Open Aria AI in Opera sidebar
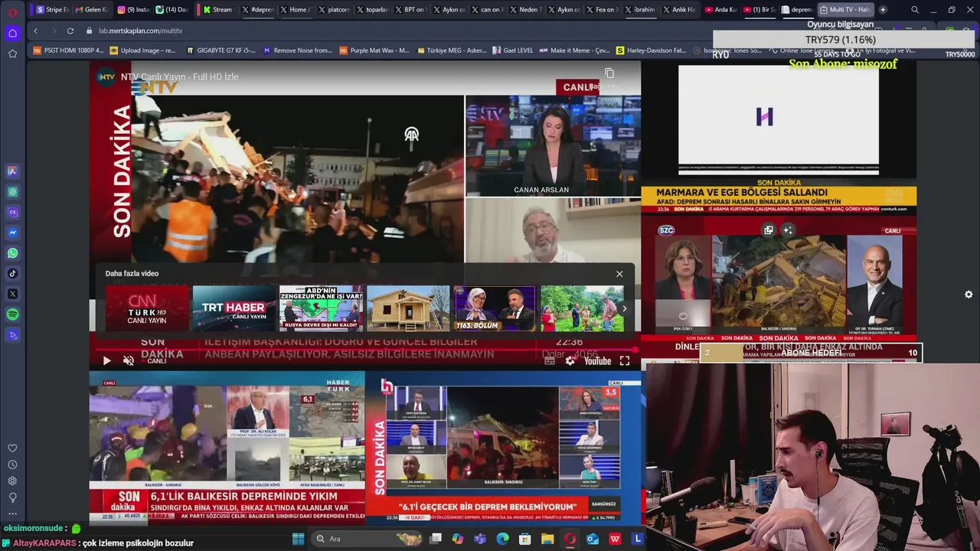The image size is (980, 551). tap(12, 171)
